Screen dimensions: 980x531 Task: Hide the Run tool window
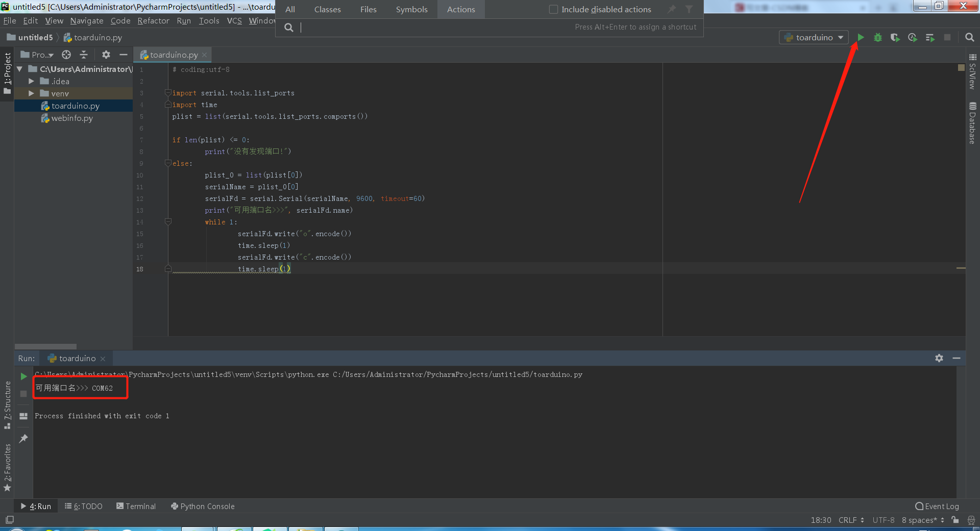956,358
